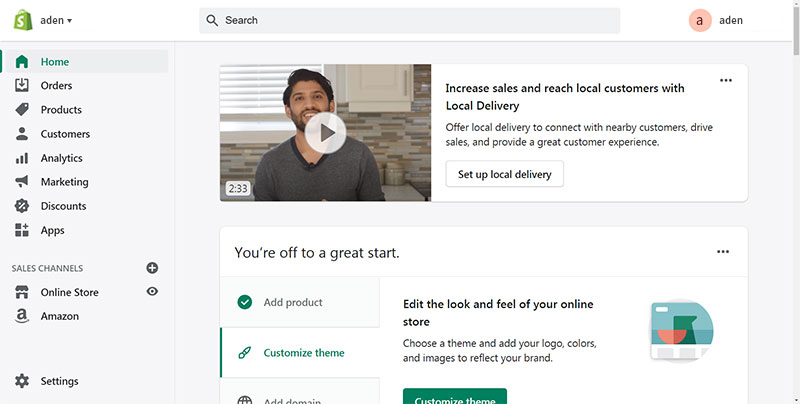Add a sales channel with plus icon
Viewport: 800px width, 404px height.
pyautogui.click(x=152, y=268)
